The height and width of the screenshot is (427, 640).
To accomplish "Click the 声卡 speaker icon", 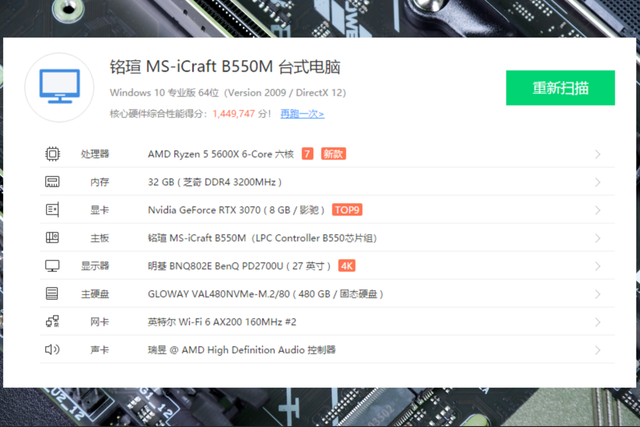I will [x=52, y=349].
